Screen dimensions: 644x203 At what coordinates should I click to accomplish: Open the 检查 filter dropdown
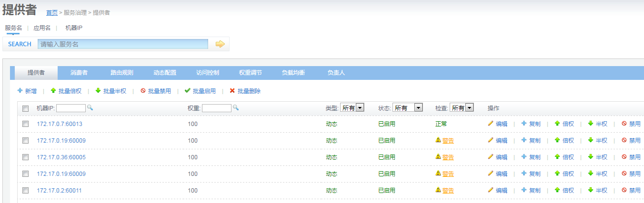click(462, 108)
